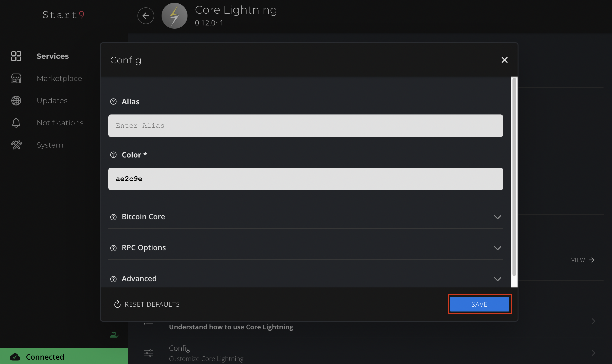Open help for Bitcoin Core section
The width and height of the screenshot is (612, 364).
click(x=113, y=217)
